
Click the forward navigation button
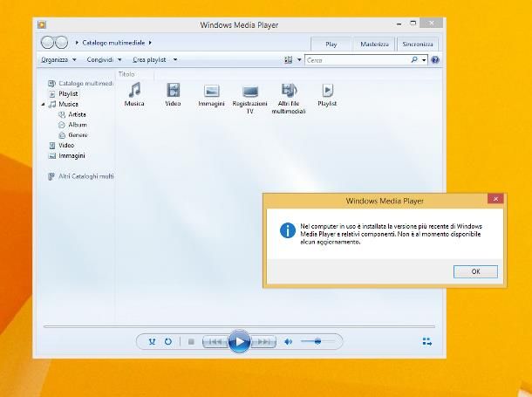coord(61,43)
